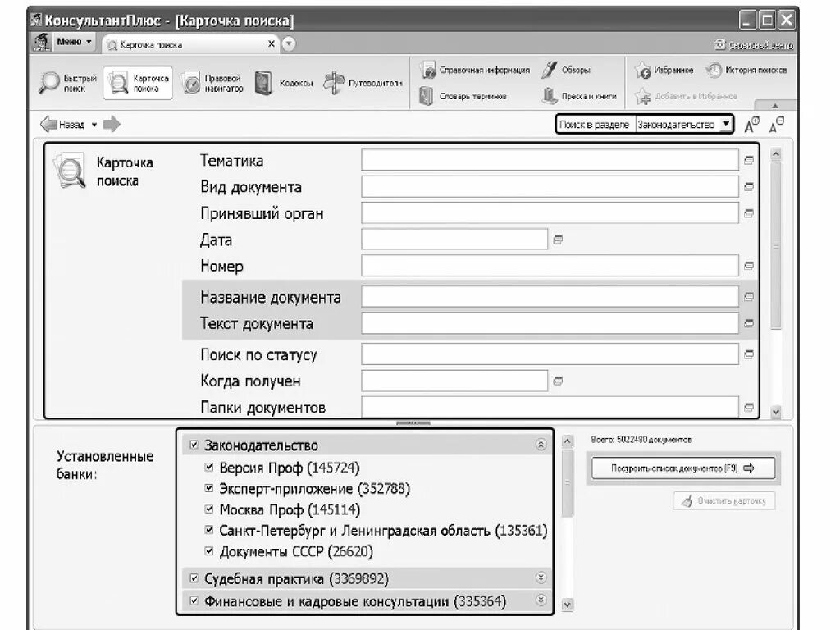Uncheck Москва Проф bank

click(209, 509)
